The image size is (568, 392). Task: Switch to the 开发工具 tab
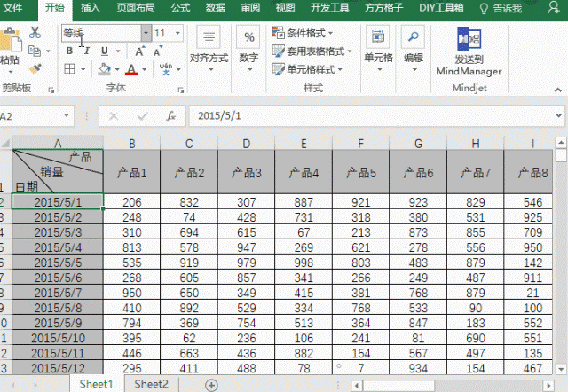click(329, 8)
